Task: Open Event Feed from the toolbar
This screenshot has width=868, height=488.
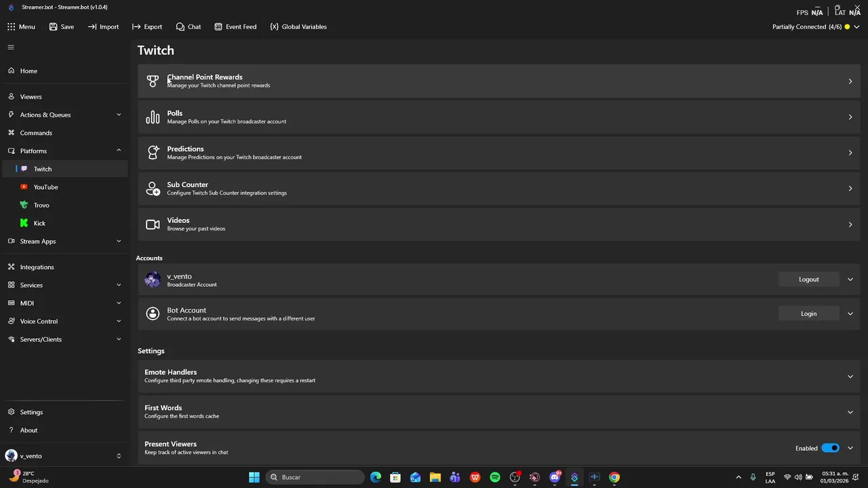Action: pyautogui.click(x=235, y=26)
